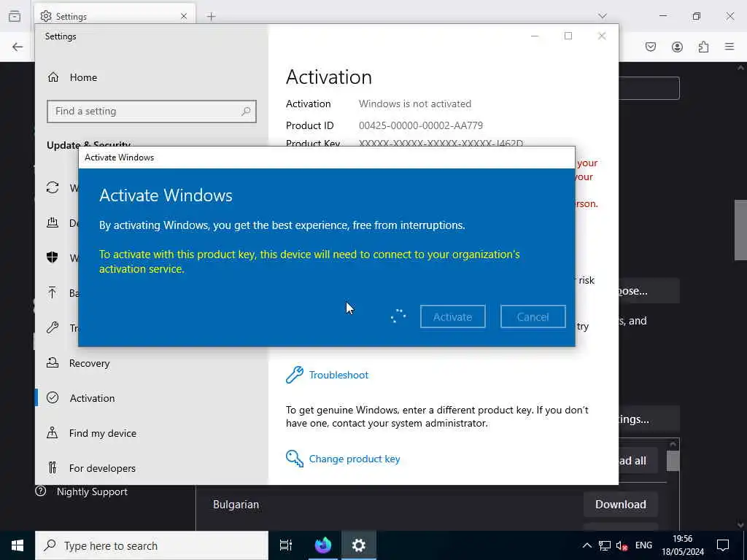
Task: Click the wrench icon next to Troubleshoot
Action: (x=295, y=375)
